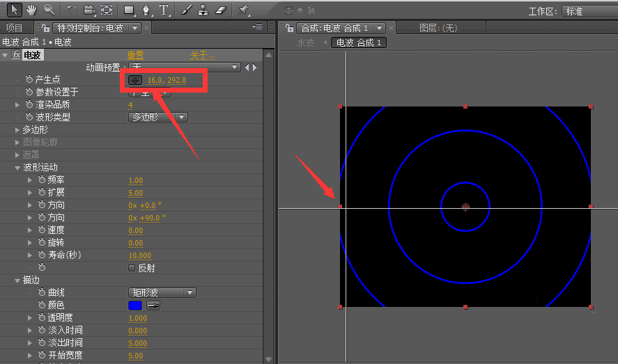618x364 pixels.
Task: Expand the 多边形 property group
Action: 17,129
